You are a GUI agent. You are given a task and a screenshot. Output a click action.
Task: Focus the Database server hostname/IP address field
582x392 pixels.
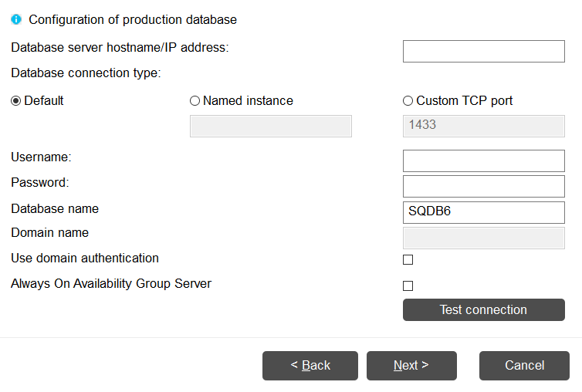coord(483,52)
